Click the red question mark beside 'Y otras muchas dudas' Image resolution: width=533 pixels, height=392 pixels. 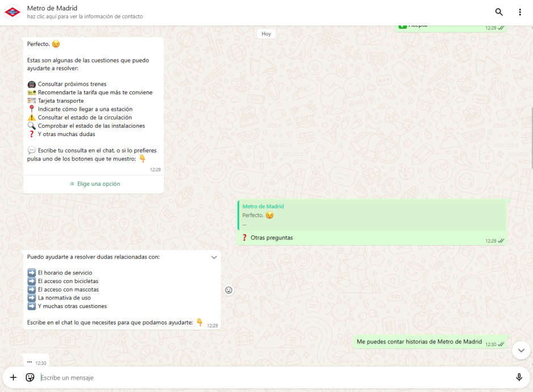tap(32, 134)
